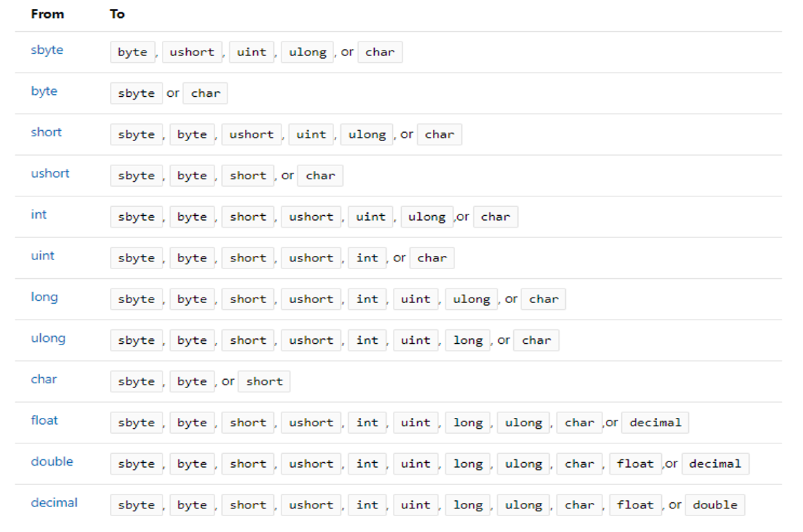Viewport: 803px width, 532px height.
Task: Click the double code tag in decimal row
Action: coord(715,505)
